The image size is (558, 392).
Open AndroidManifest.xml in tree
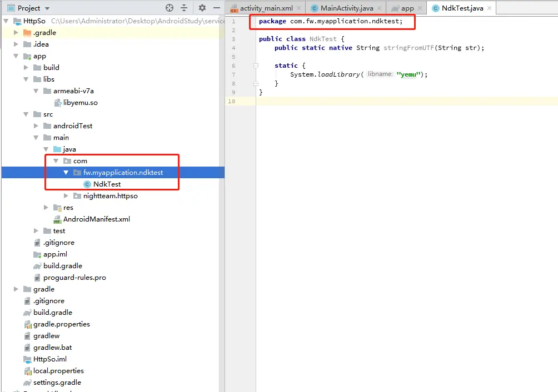97,219
